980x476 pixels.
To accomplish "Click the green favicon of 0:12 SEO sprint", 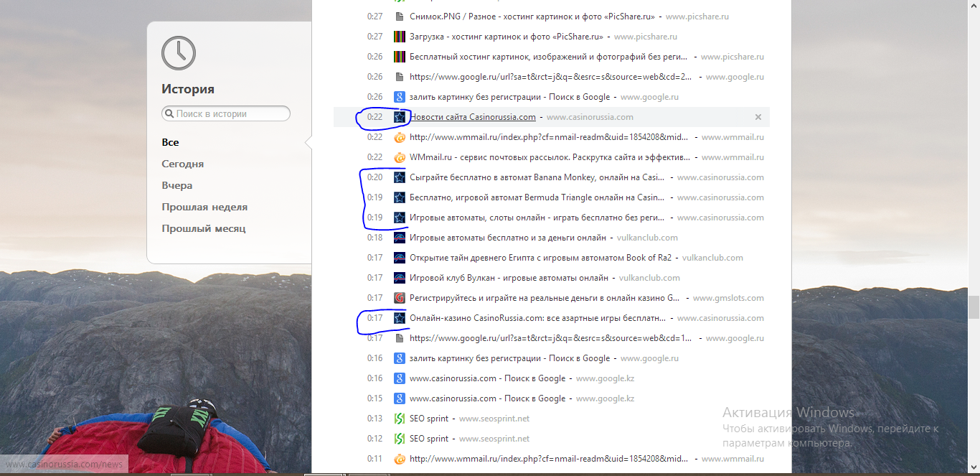I will point(400,439).
